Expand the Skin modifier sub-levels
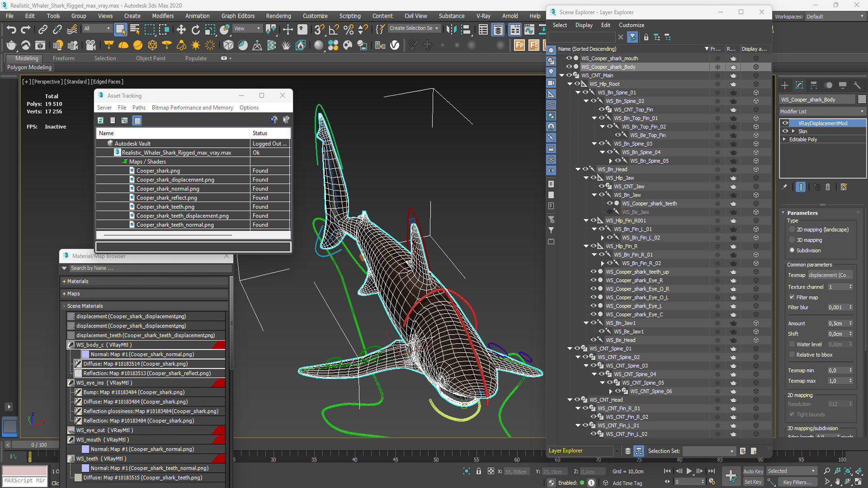 793,131
